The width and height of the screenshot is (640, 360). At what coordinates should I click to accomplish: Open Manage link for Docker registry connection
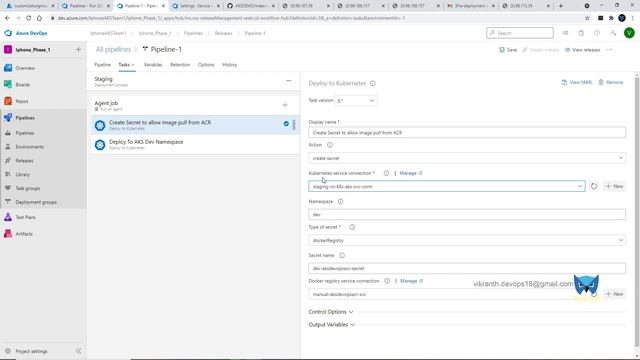click(411, 281)
